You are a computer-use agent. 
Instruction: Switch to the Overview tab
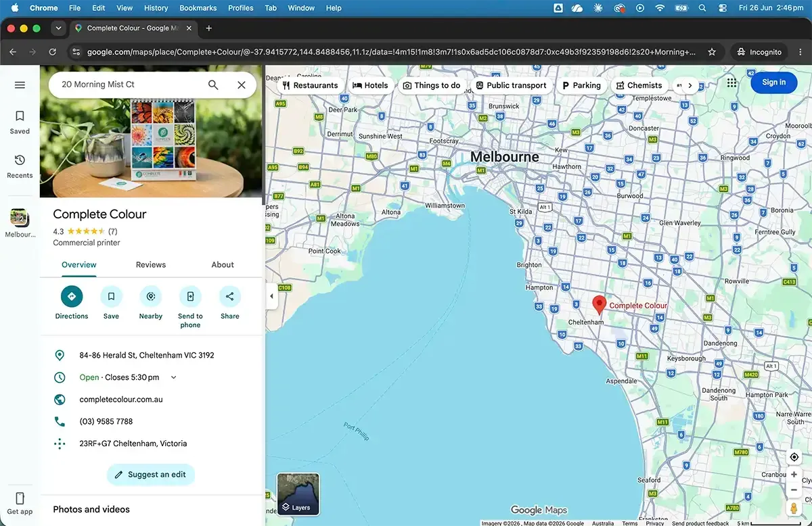(79, 265)
